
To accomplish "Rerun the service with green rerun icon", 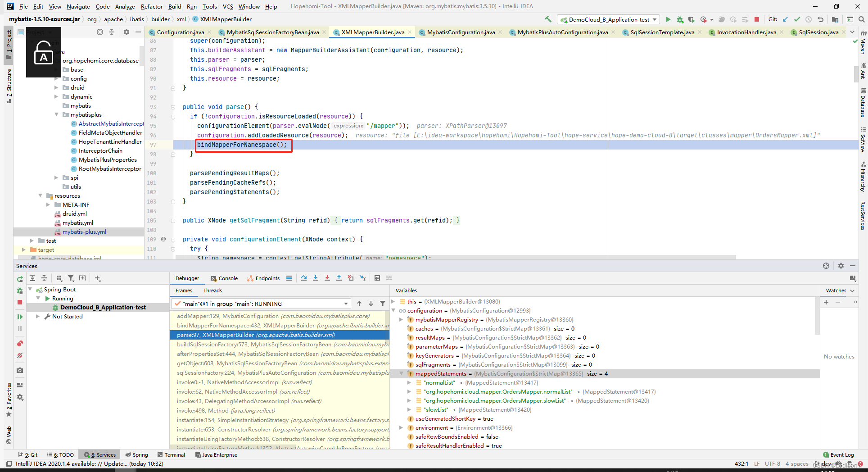I will coord(20,279).
